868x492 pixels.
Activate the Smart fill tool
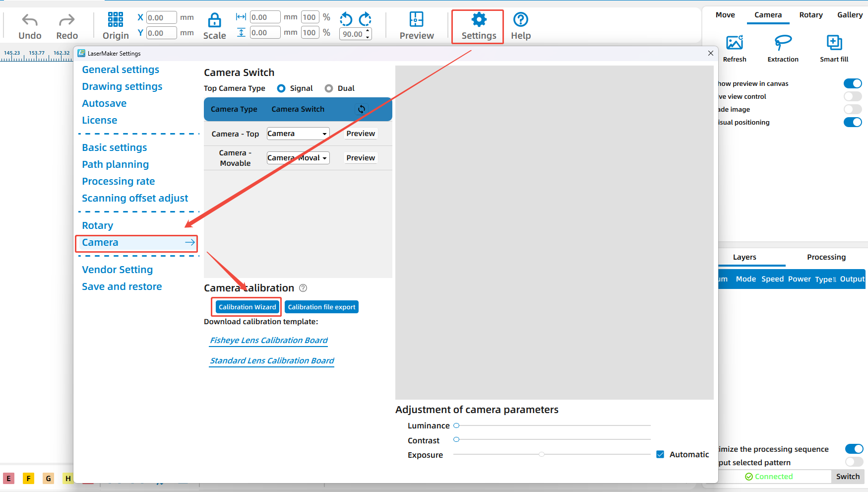coord(834,43)
